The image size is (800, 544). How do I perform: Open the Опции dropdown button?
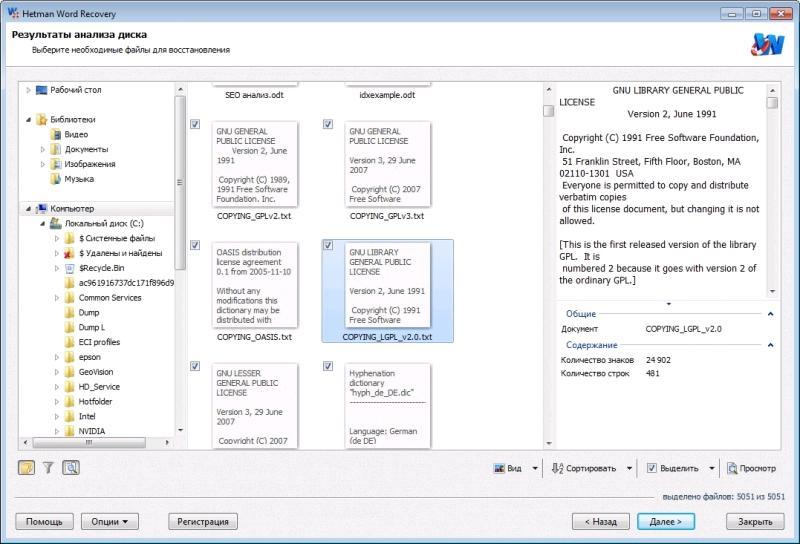pos(110,522)
